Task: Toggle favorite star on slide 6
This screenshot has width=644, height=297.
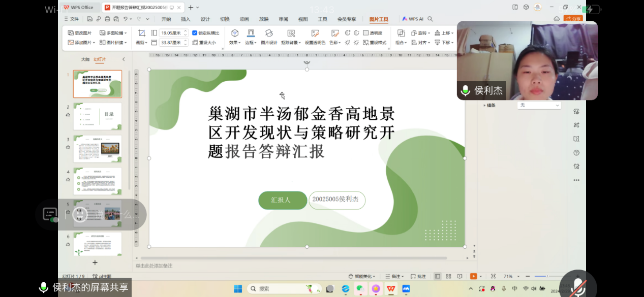Action: pos(68,245)
